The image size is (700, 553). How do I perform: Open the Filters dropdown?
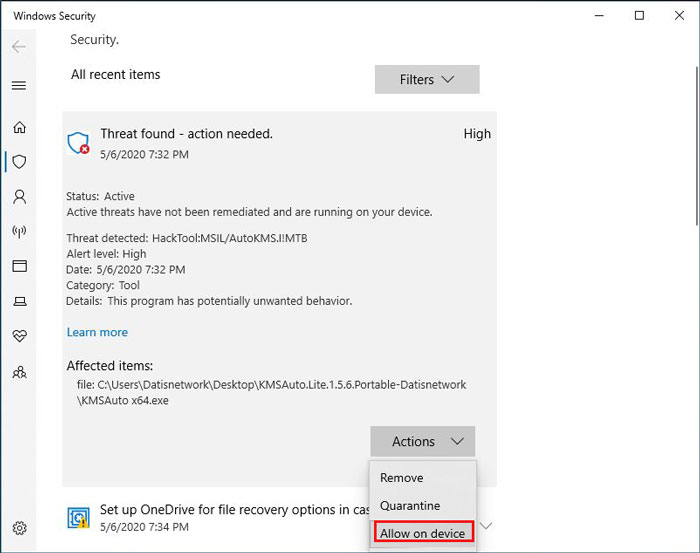[427, 79]
